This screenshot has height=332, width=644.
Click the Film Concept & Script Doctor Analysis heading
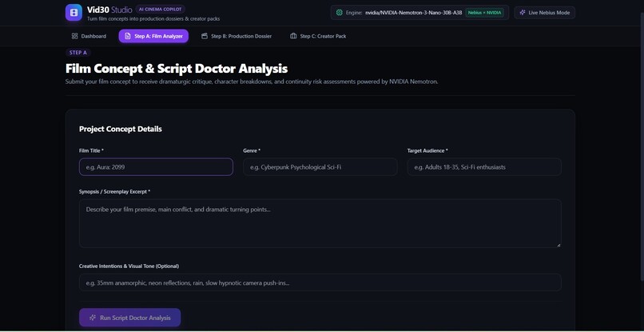(177, 68)
